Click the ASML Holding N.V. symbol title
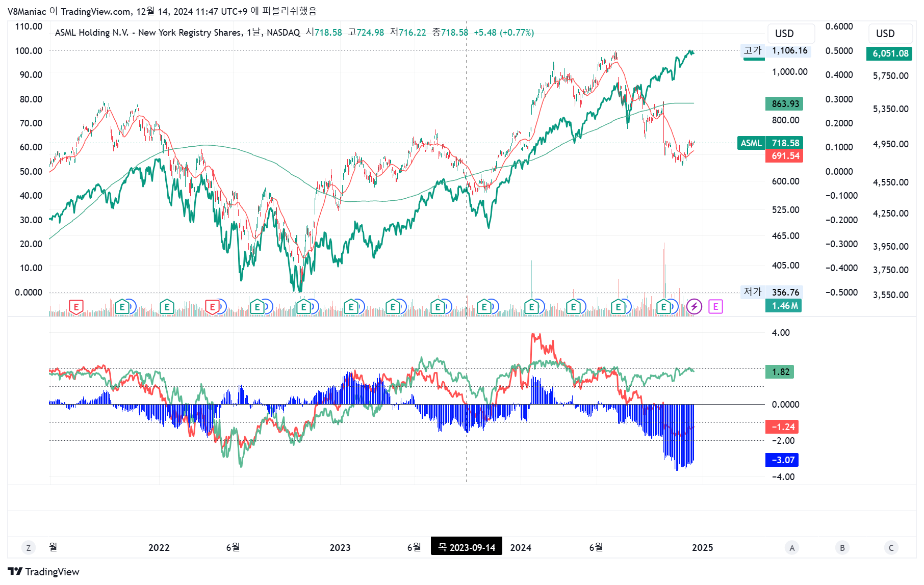This screenshot has height=585, width=924. point(92,33)
